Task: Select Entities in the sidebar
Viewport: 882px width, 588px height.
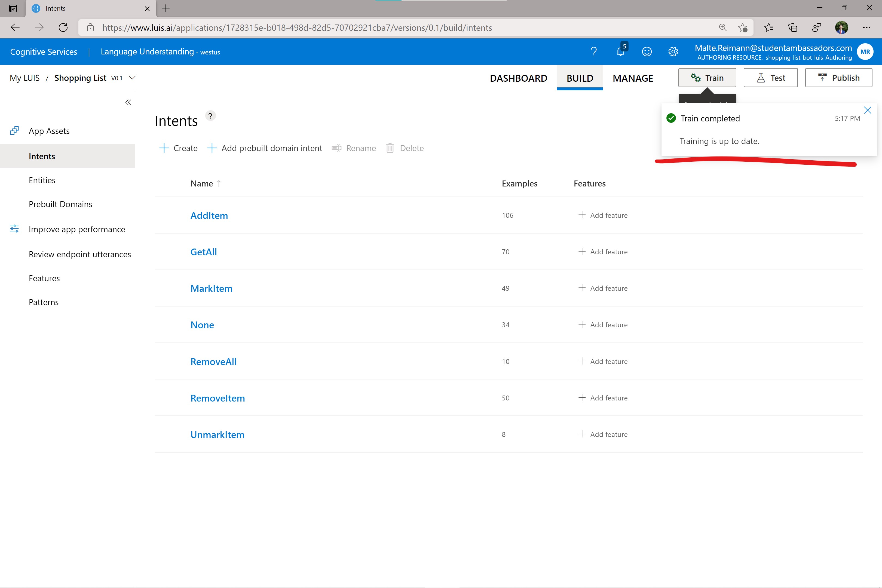Action: coord(42,180)
